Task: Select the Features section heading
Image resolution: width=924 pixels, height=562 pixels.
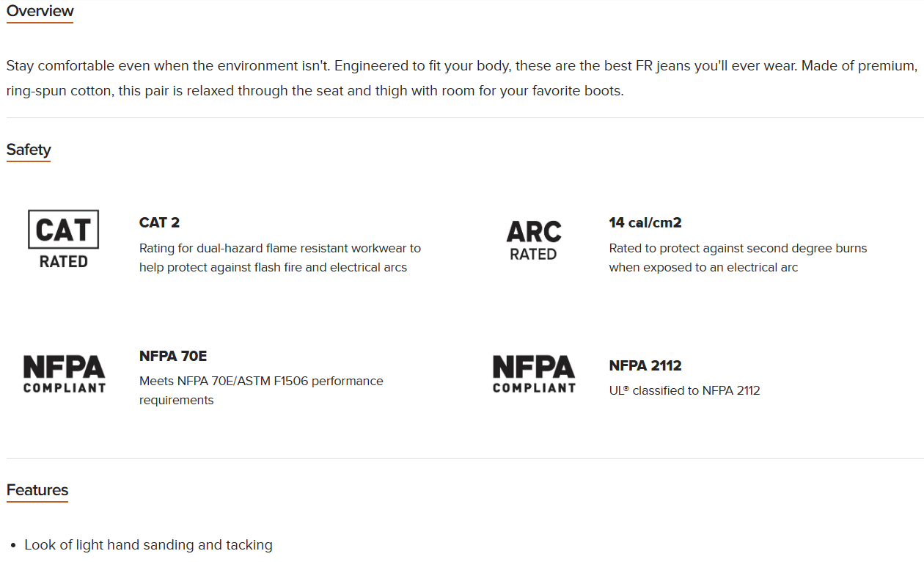Action: point(37,490)
